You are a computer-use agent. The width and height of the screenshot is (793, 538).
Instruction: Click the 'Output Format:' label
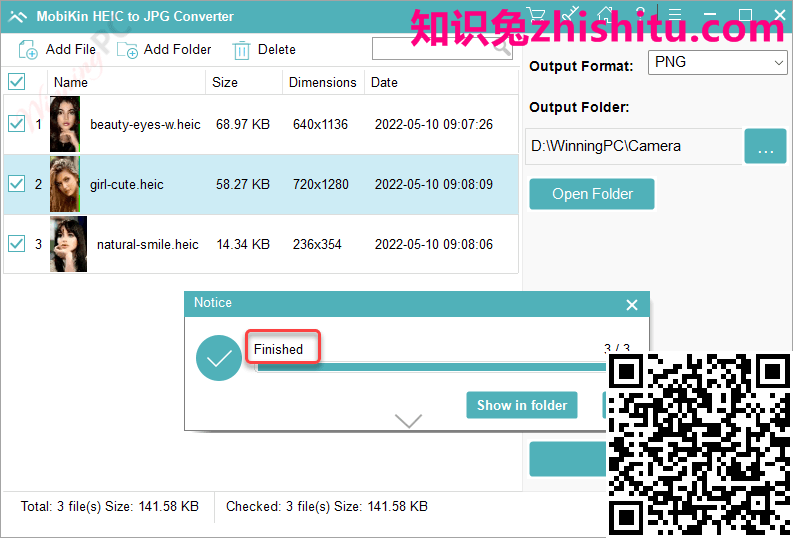point(581,66)
